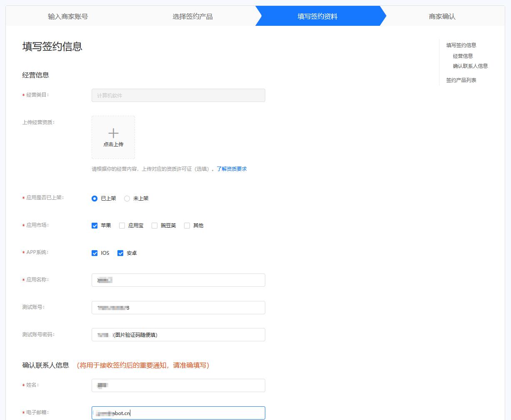Screen dimensions: 511x420
Task: Jump to 签约产品列表 in side navigation
Action: pos(461,80)
